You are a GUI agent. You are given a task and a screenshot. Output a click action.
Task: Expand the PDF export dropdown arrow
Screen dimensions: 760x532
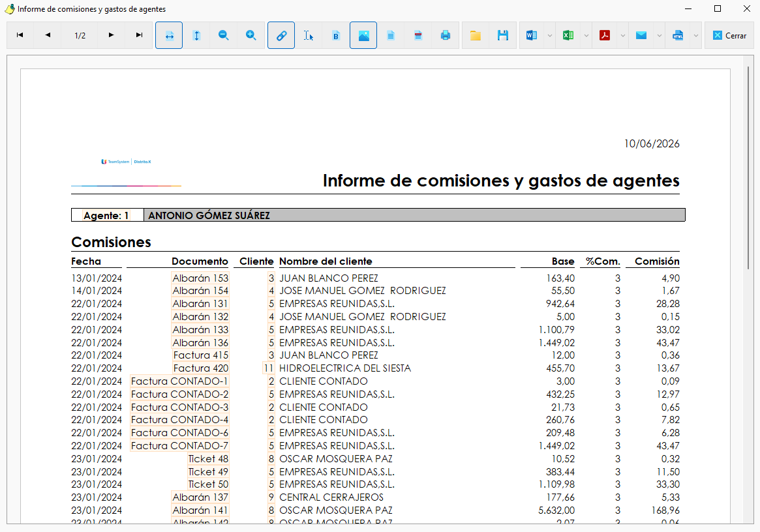[623, 35]
